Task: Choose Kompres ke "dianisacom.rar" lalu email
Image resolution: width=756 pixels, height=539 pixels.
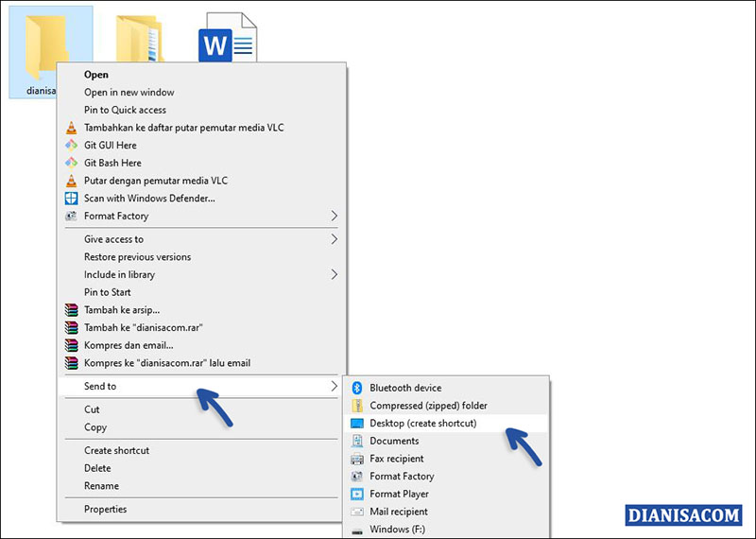Action: (x=201, y=363)
